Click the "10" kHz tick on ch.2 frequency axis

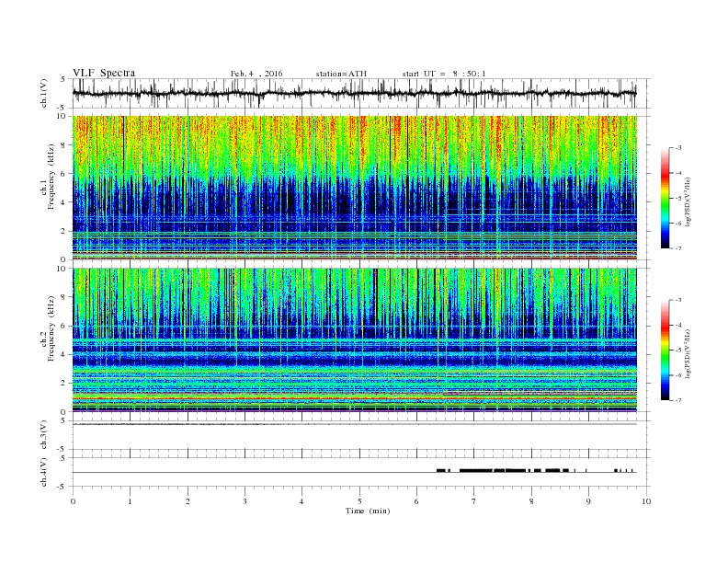(x=63, y=269)
